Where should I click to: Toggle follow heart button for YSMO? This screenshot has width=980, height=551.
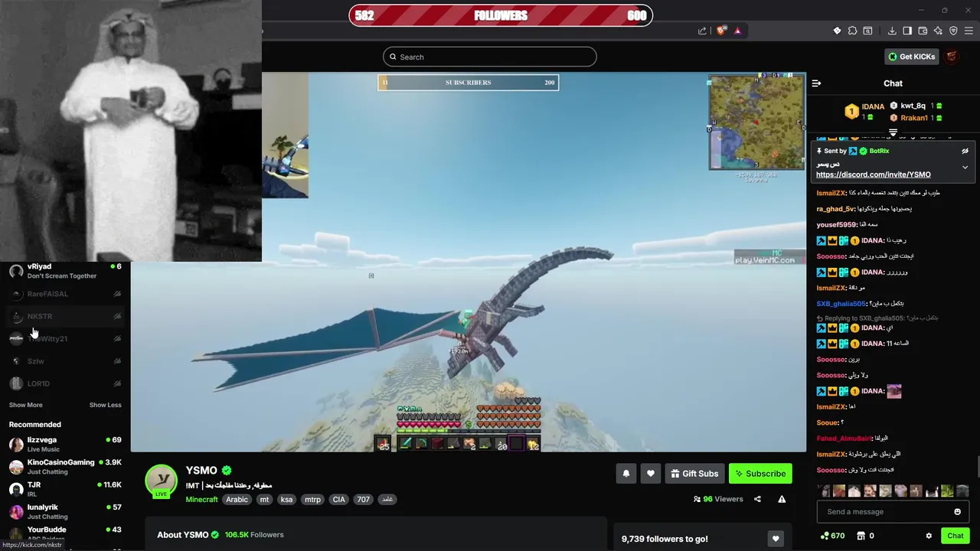click(650, 474)
